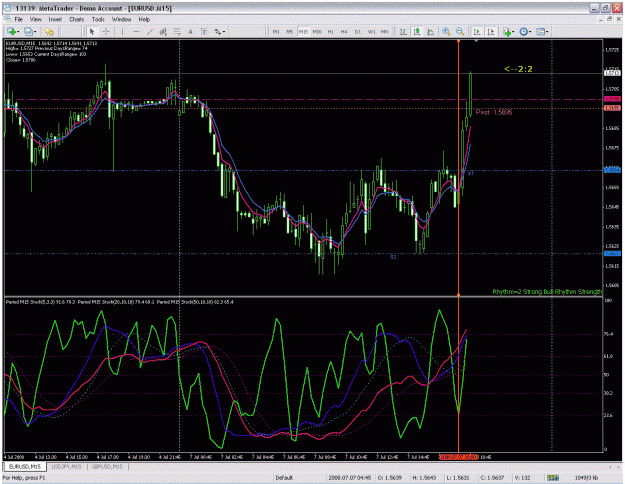Click the Pivot 1.5695 text label
The width and height of the screenshot is (625, 484).
(494, 112)
